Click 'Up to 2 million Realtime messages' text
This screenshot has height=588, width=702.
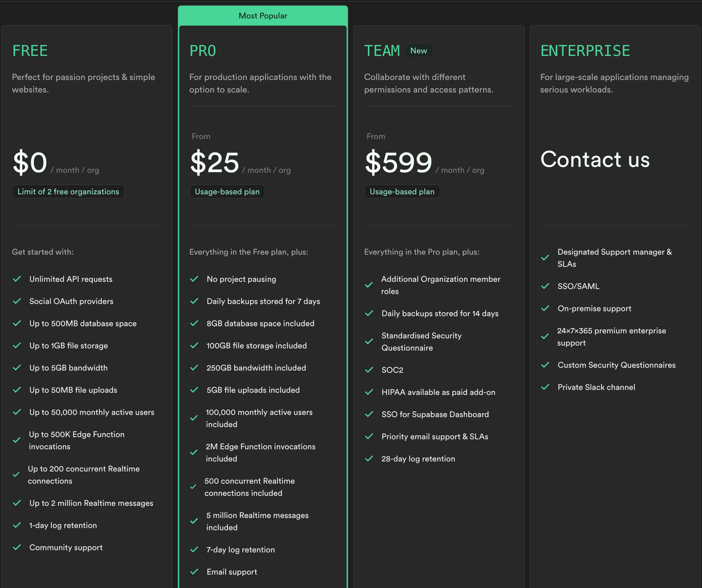click(x=91, y=503)
